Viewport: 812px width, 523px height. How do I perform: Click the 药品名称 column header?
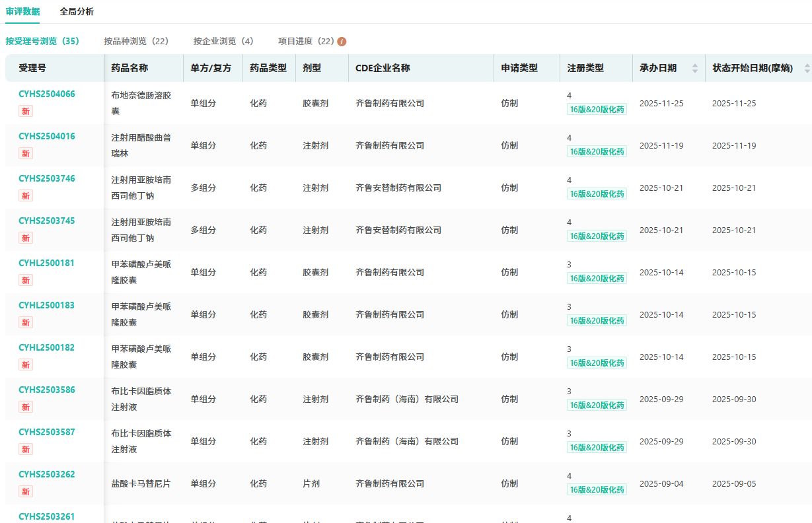[x=129, y=68]
